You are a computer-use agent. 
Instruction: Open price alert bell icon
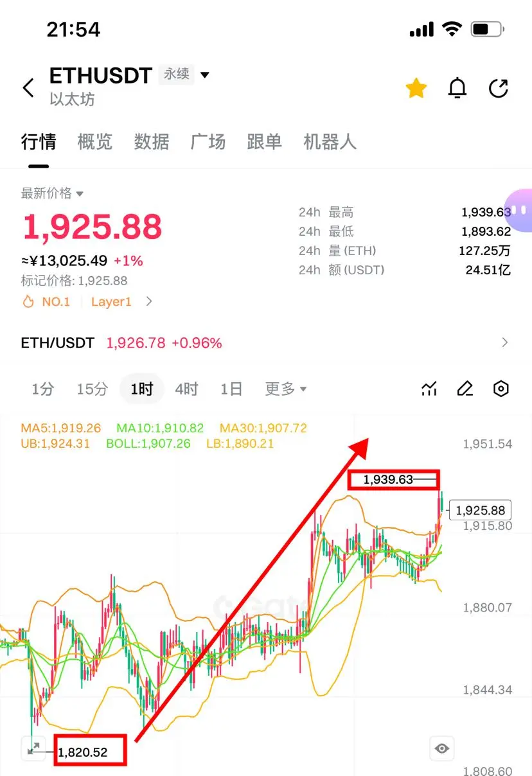click(x=457, y=88)
